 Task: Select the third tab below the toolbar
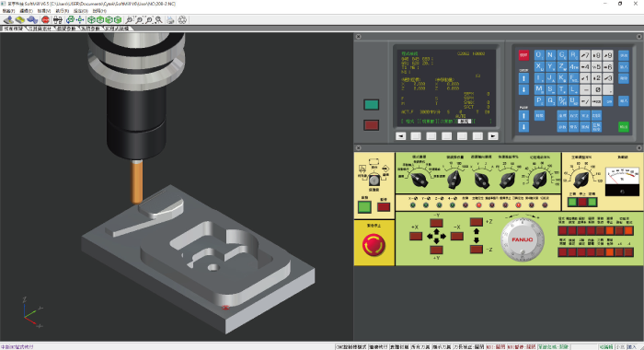[x=66, y=29]
